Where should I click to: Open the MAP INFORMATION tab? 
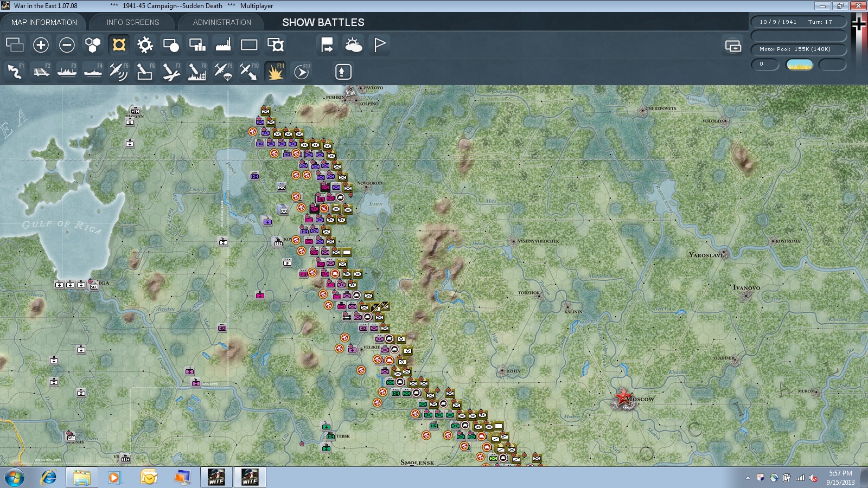tap(44, 22)
